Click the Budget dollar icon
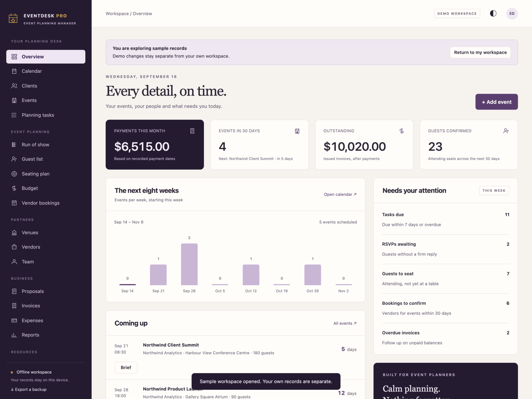532x399 pixels. (x=14, y=188)
